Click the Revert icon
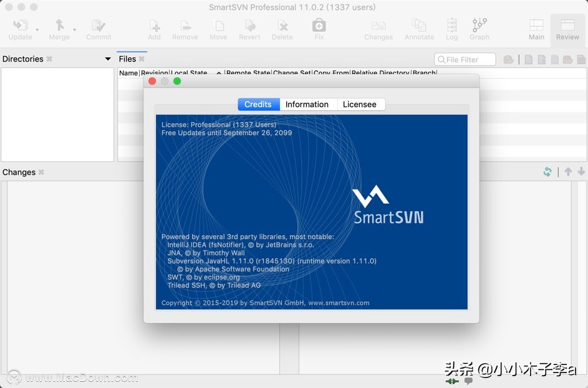Screen dimensions: 588x388 (249, 27)
